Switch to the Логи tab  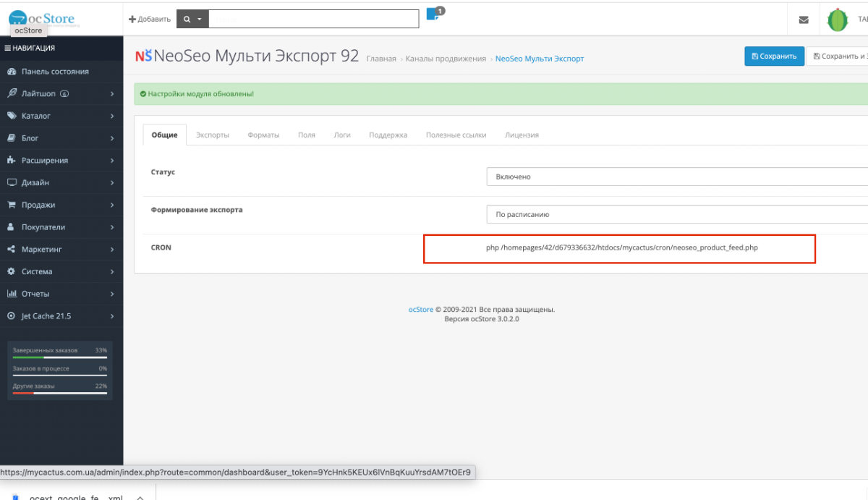click(342, 135)
